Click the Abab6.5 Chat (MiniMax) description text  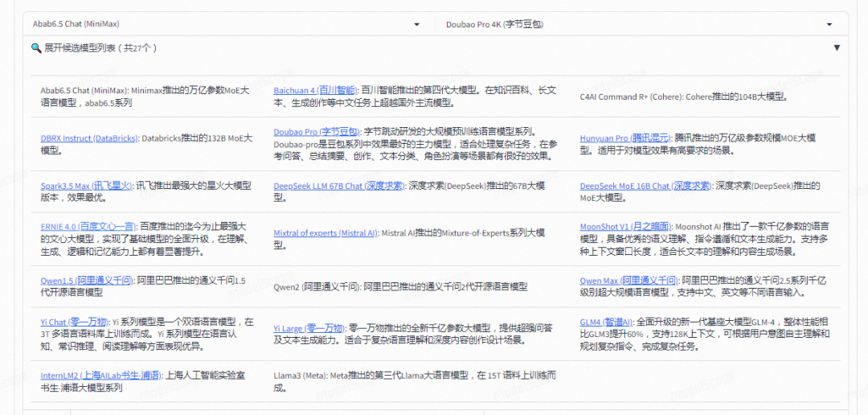(x=145, y=97)
